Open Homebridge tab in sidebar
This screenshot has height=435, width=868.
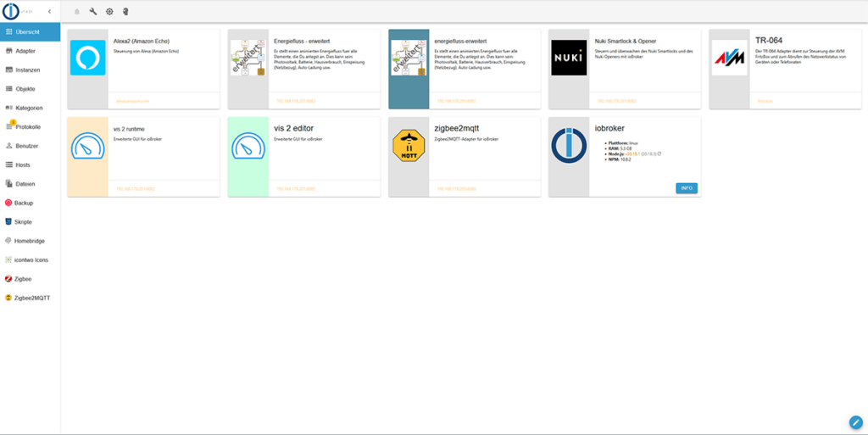coord(31,241)
